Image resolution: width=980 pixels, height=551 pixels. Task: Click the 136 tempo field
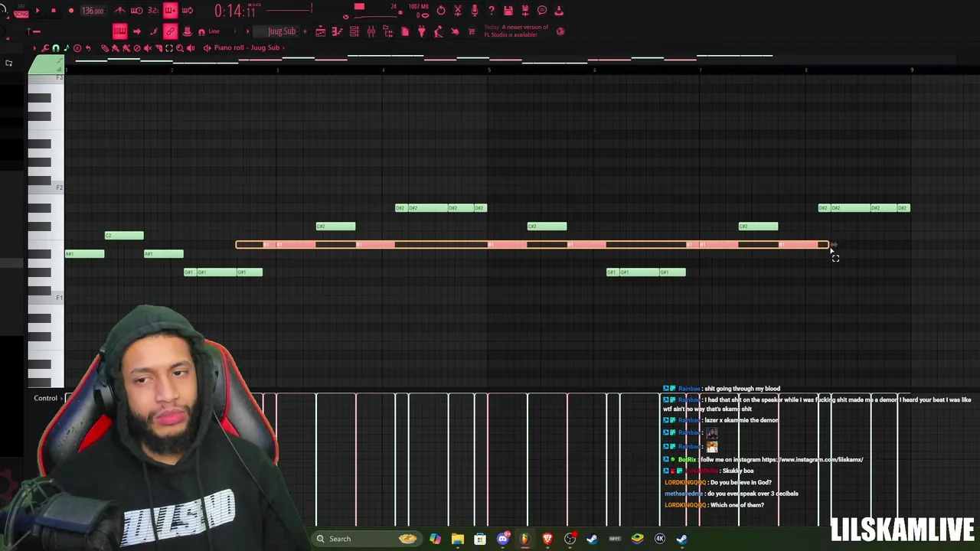point(93,11)
